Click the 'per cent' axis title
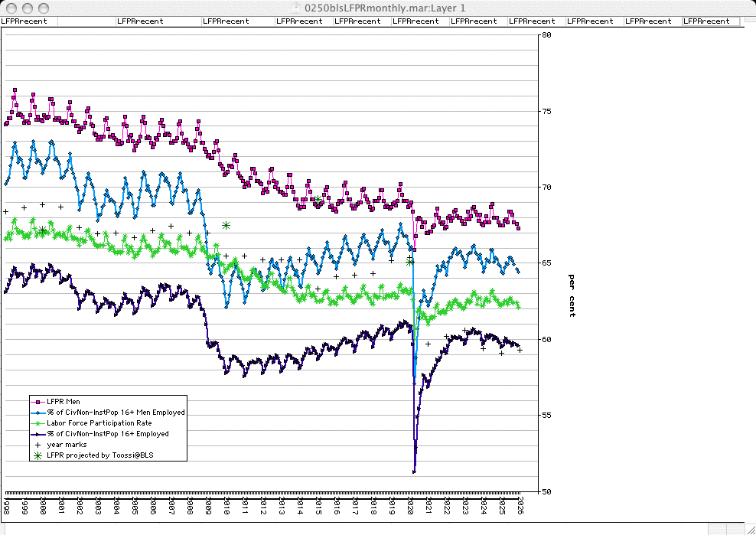Screen dimensions: 756x535 click(x=572, y=295)
